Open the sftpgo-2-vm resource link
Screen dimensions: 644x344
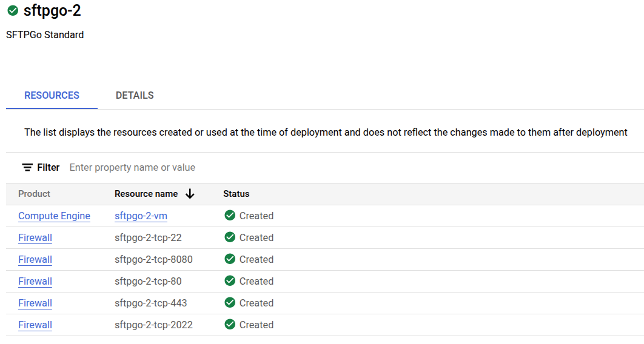[141, 216]
